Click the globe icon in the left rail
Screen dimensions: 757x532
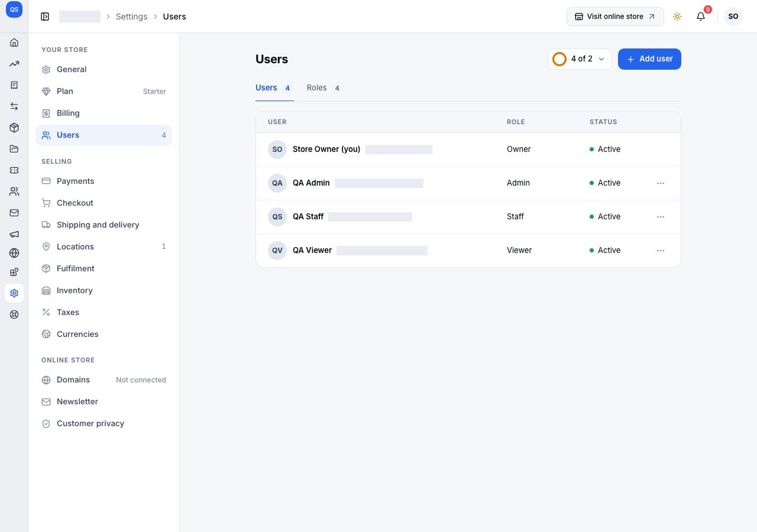click(x=14, y=253)
